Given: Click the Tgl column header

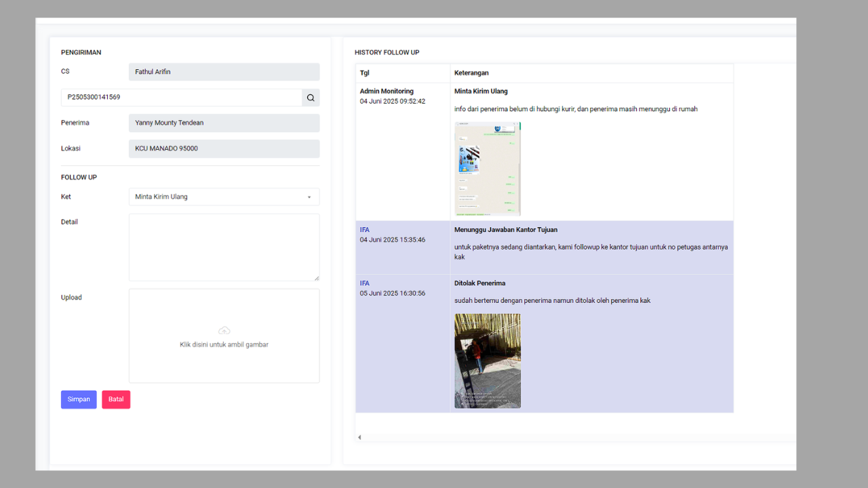Looking at the screenshot, I should (365, 73).
